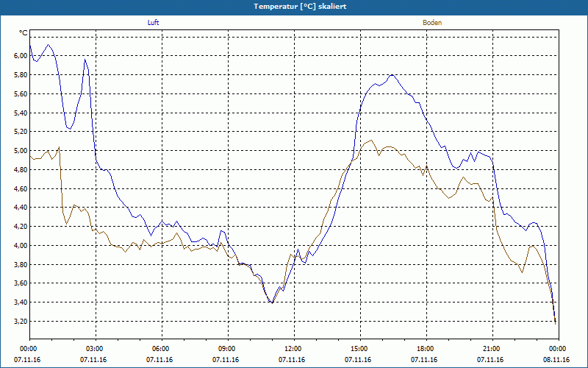Select the brown Boden legend label
Image resolution: width=588 pixels, height=368 pixels.
[432, 23]
